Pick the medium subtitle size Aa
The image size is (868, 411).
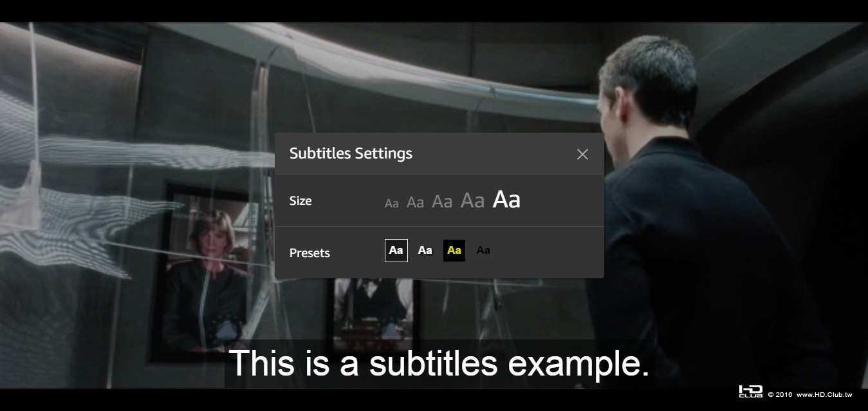coord(442,202)
